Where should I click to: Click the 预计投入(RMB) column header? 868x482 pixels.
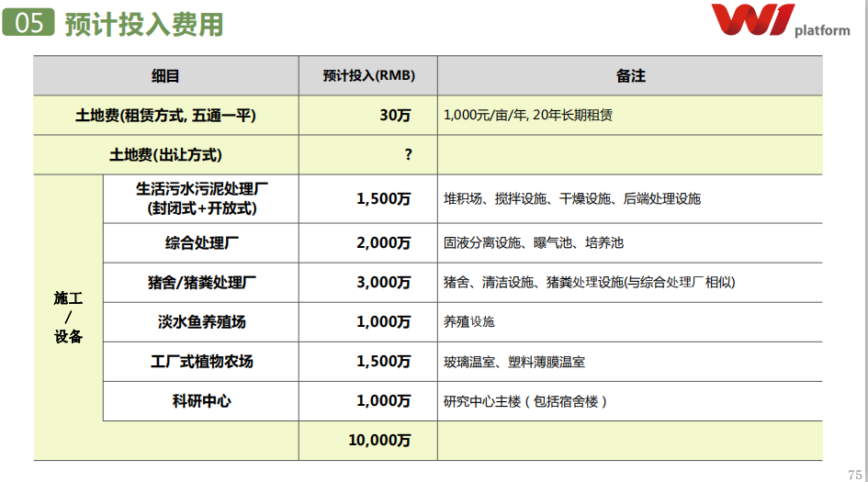pos(368,76)
